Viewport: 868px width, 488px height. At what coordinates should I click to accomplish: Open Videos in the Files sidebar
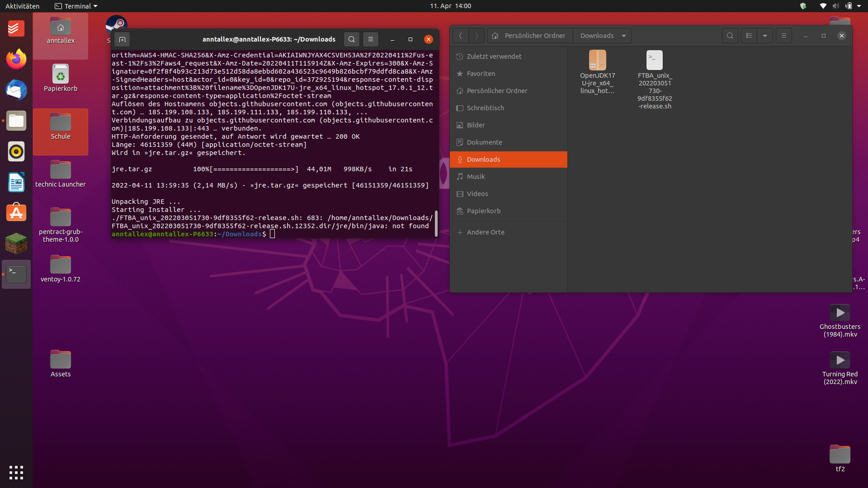coord(508,194)
